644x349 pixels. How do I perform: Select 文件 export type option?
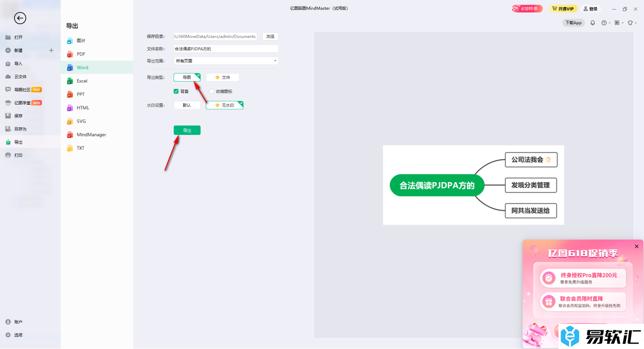[x=222, y=78]
